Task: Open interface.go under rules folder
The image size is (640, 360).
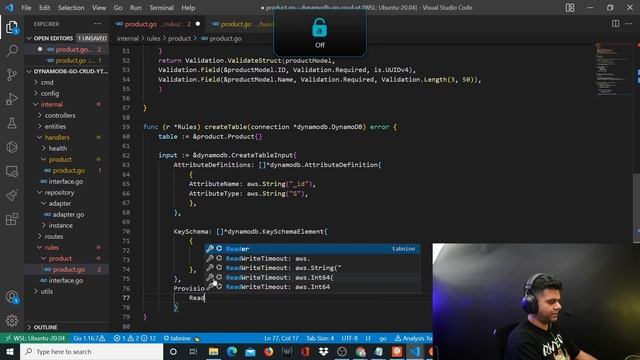Action: pos(66,280)
